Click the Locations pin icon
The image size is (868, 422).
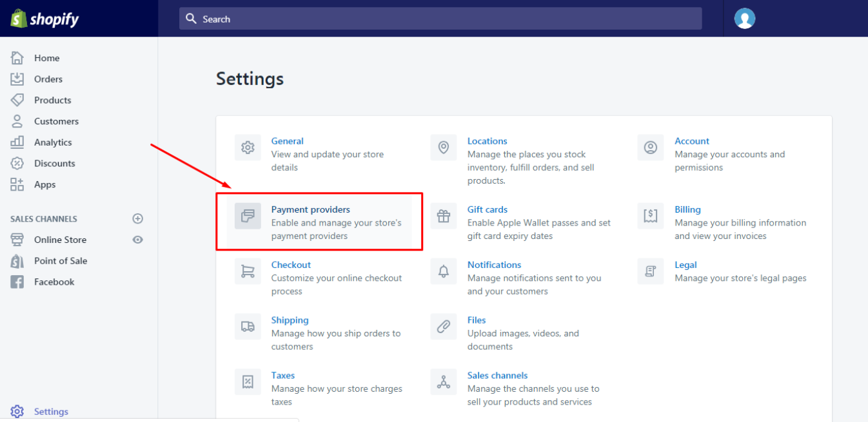(x=443, y=148)
